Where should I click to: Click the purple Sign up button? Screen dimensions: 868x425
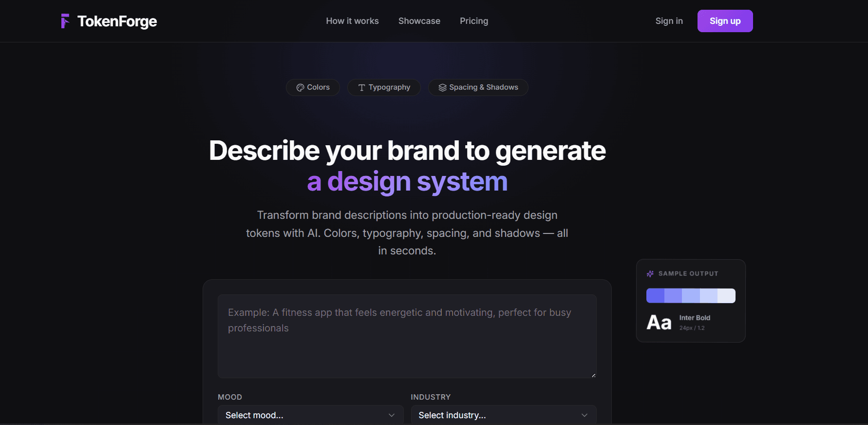click(725, 21)
